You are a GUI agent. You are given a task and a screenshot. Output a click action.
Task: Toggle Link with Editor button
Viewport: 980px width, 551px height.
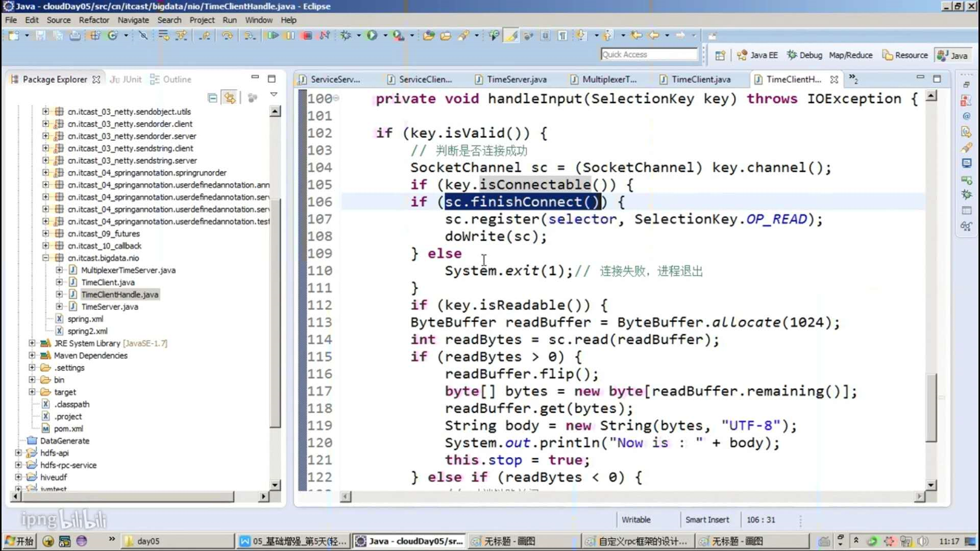pos(230,98)
